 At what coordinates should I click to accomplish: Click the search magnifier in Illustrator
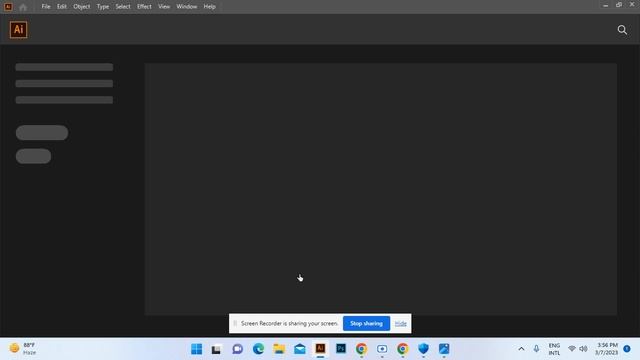[622, 29]
